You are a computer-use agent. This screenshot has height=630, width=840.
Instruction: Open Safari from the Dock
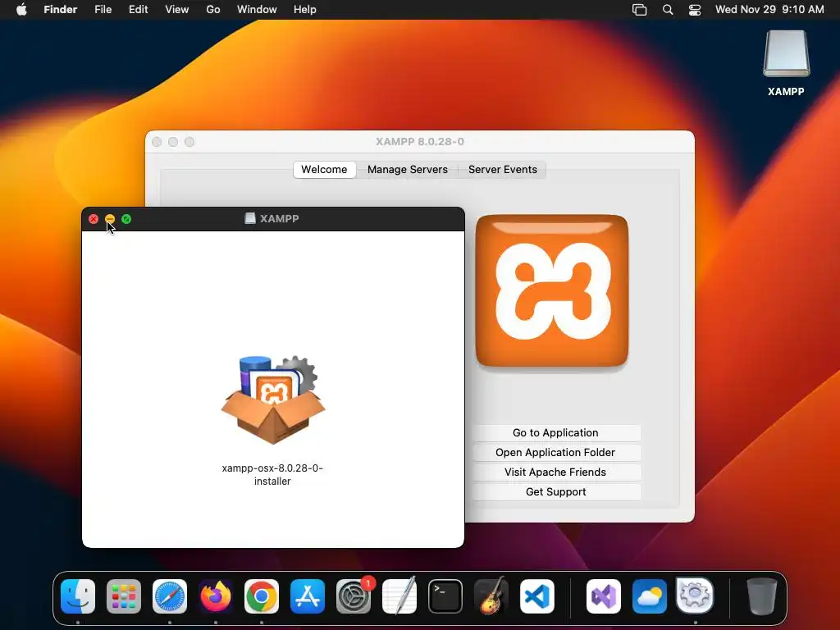[170, 596]
